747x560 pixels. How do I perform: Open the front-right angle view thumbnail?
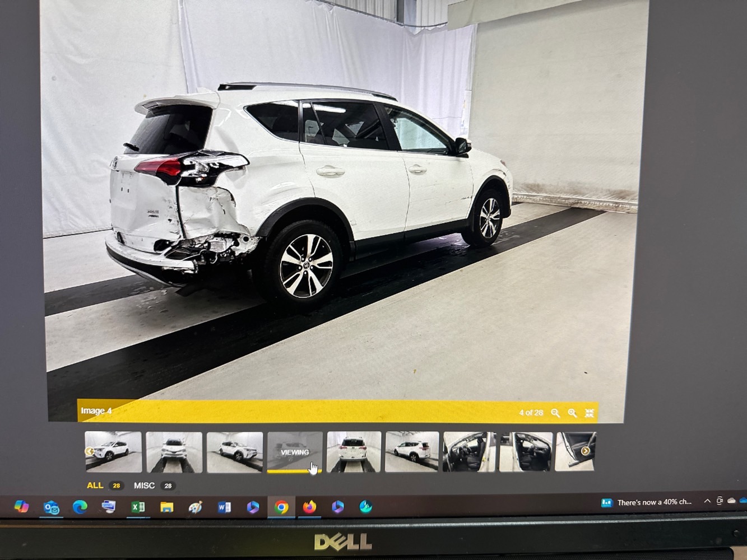[235, 452]
